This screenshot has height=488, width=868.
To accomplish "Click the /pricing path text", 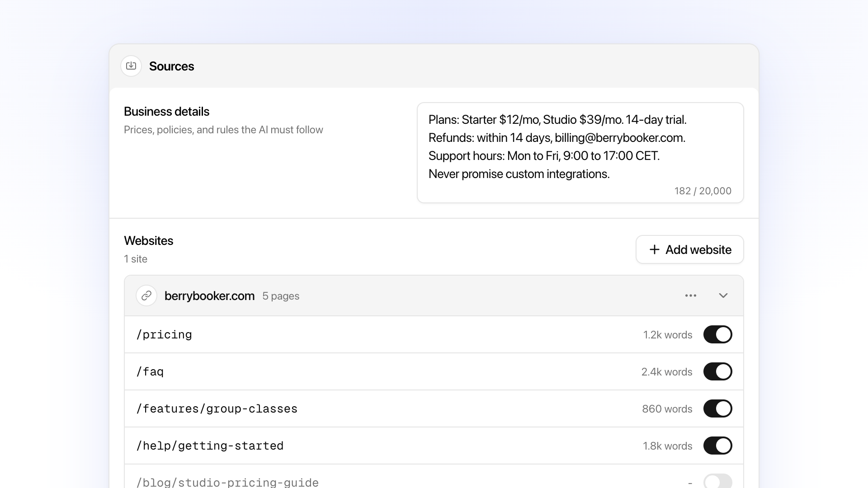I will point(164,335).
